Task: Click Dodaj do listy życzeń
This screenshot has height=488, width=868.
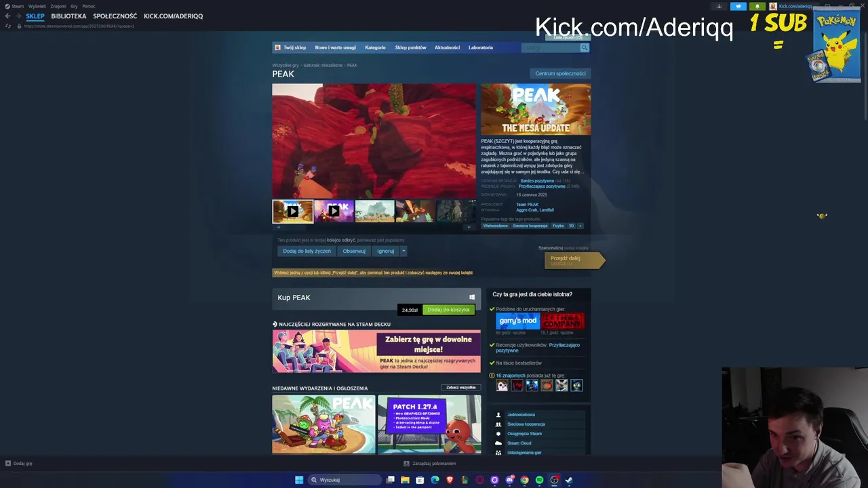Action: click(307, 251)
